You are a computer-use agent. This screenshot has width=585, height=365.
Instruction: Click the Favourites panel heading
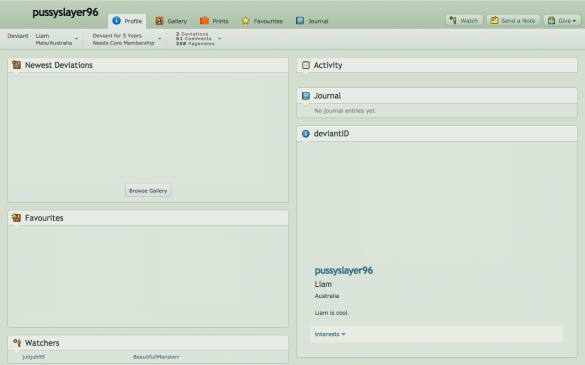pos(44,218)
